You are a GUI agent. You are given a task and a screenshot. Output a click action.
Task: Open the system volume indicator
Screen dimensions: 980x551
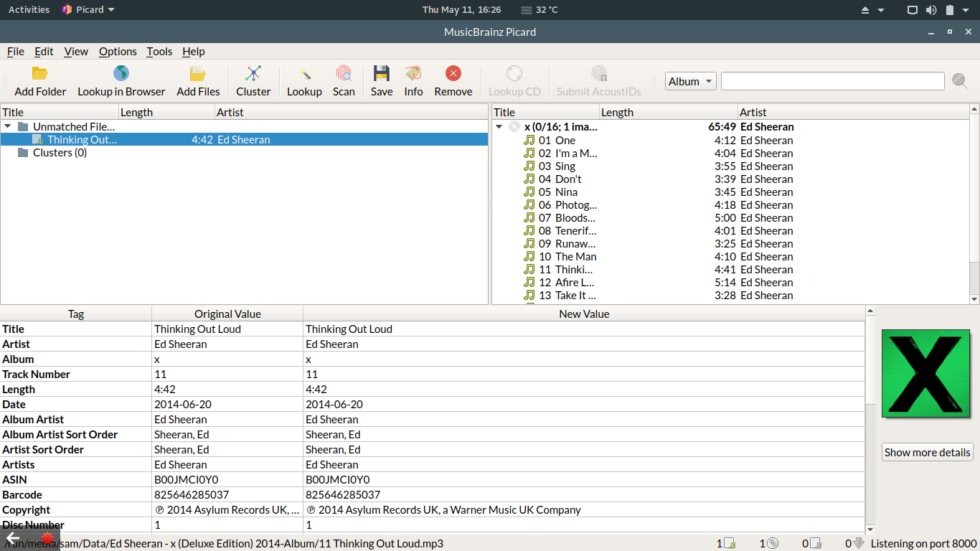(x=931, y=10)
